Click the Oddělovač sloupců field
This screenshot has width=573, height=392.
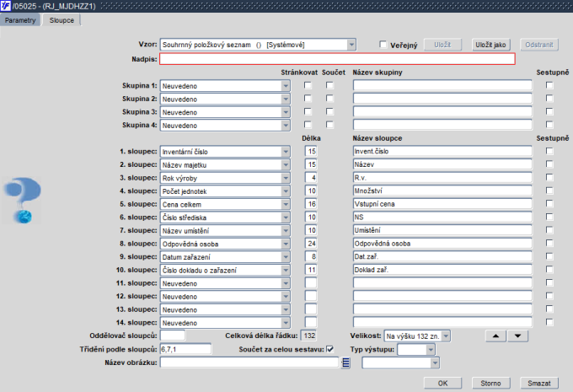[173, 336]
